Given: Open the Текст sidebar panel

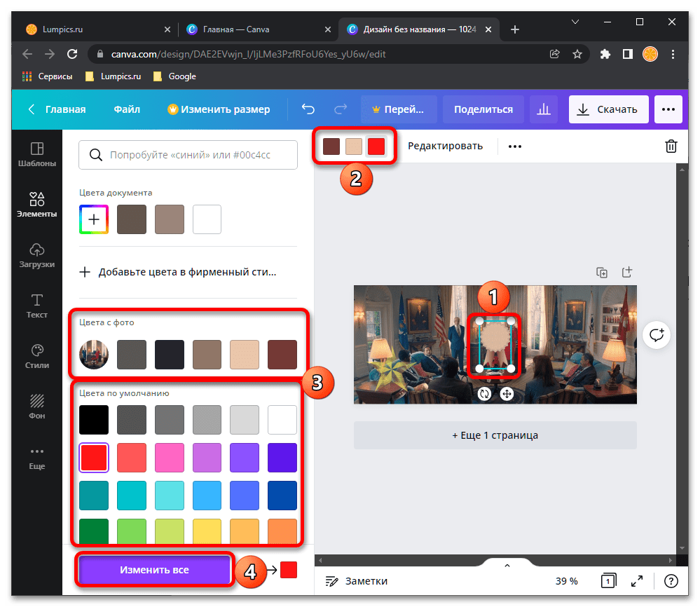Looking at the screenshot, I should [37, 306].
